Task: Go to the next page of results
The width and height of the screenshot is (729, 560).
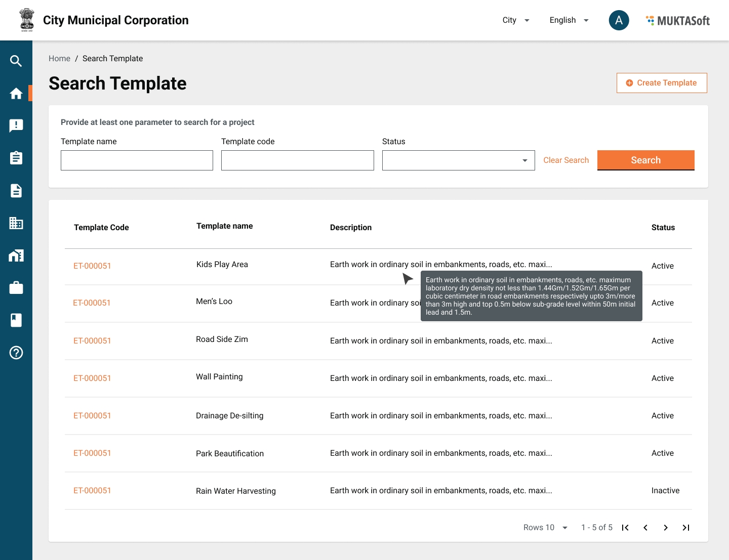Action: point(666,528)
